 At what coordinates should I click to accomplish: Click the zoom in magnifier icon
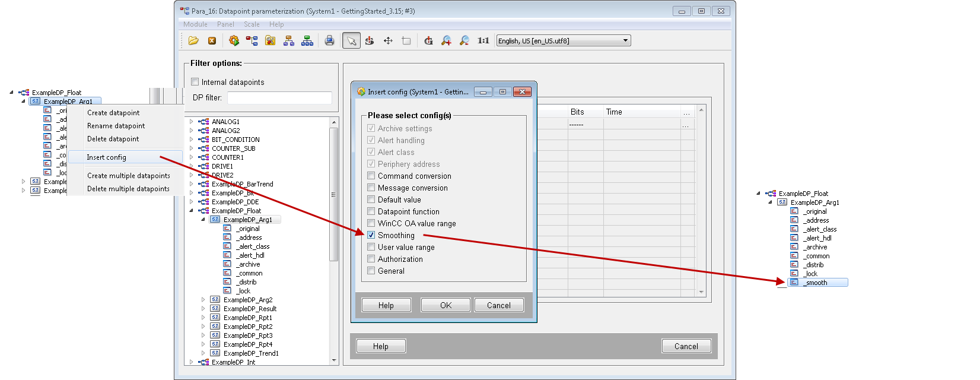coord(446,41)
